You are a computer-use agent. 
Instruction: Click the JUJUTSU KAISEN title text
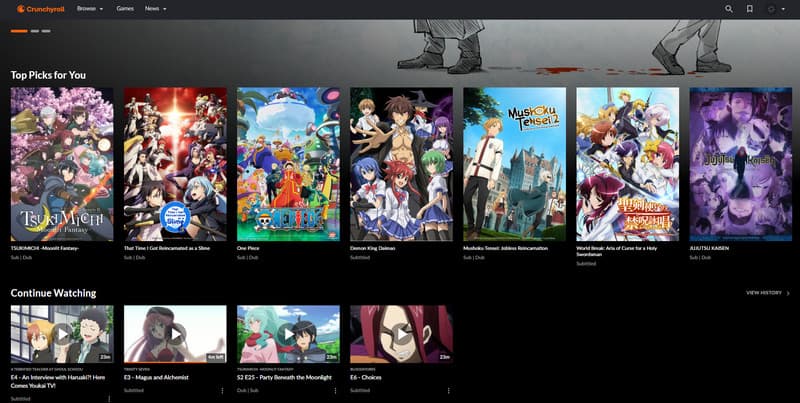click(x=709, y=248)
